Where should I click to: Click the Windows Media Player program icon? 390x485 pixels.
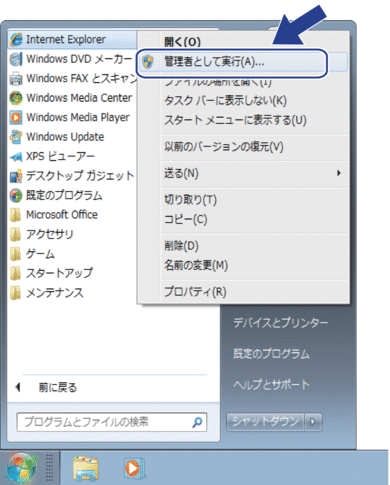pos(16,118)
